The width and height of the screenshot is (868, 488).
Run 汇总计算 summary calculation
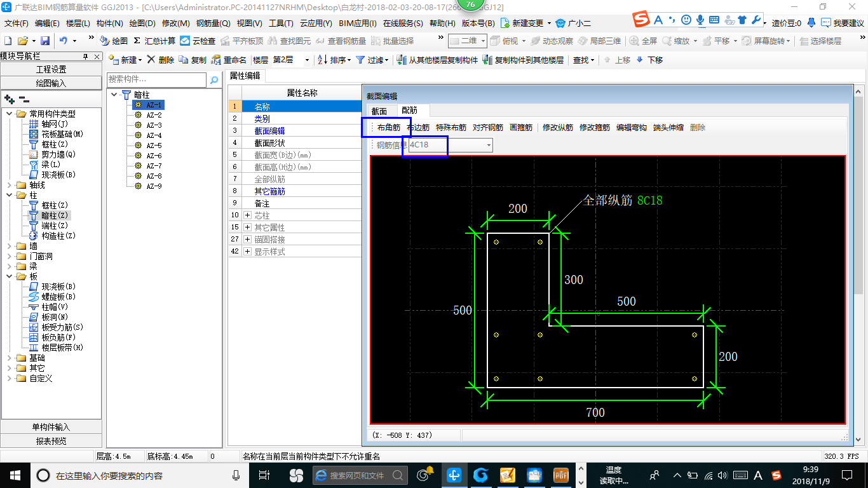154,41
